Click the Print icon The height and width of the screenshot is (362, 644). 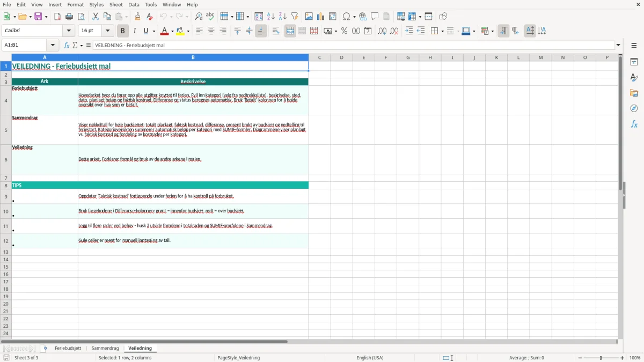tap(69, 17)
